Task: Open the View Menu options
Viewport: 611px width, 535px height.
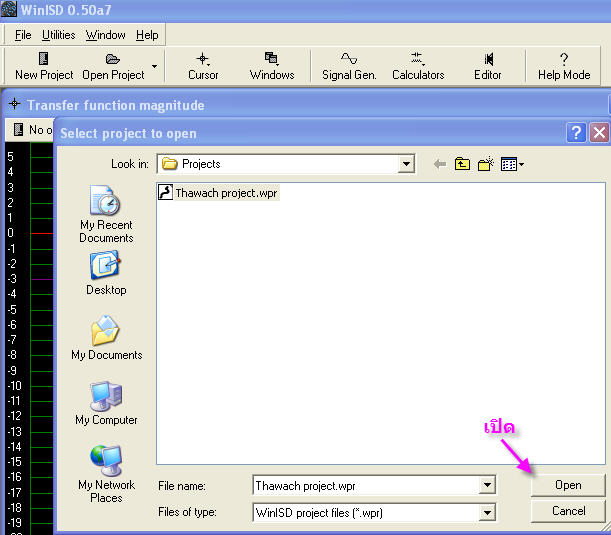Action: 512,164
